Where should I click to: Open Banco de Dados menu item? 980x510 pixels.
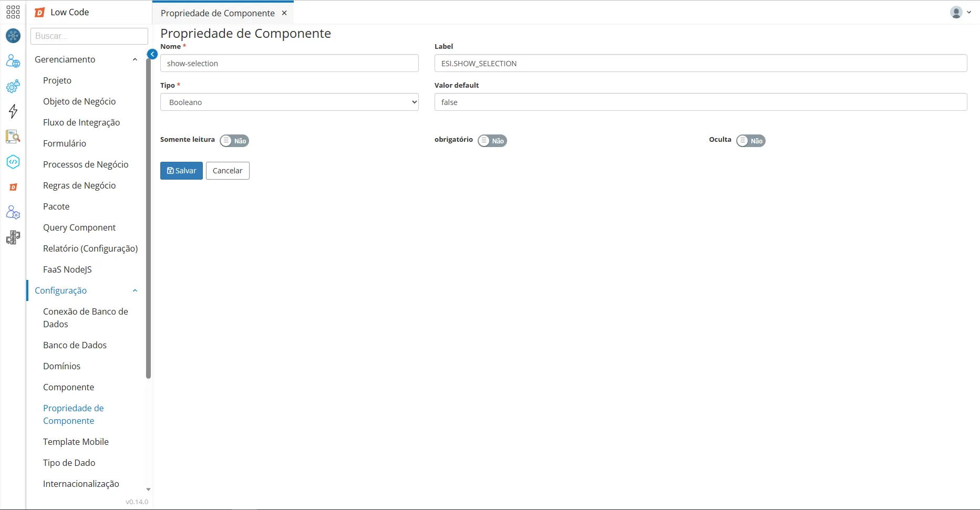tap(75, 345)
